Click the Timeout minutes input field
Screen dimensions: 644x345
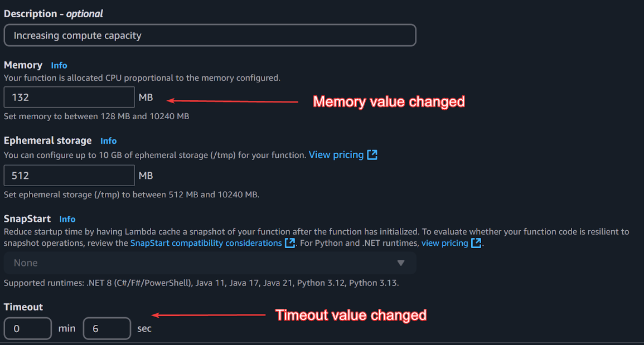28,329
